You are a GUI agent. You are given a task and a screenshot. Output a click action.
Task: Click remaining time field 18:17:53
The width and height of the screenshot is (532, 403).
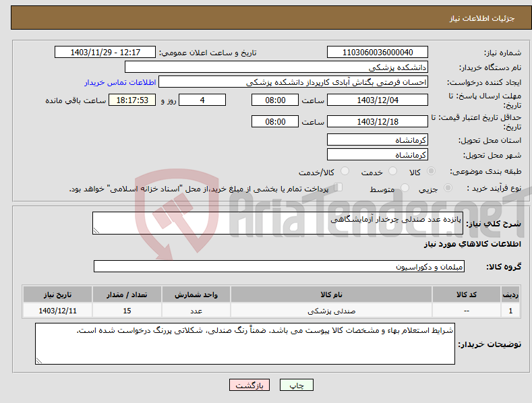[132, 100]
